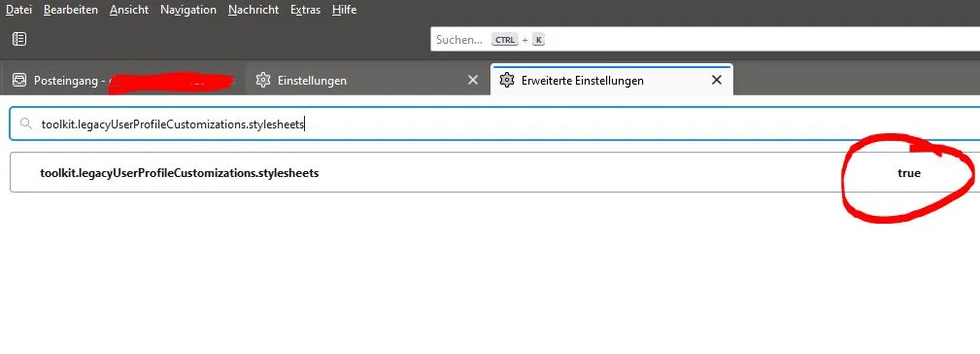
Task: Open the Hilfe menu
Action: point(345,10)
